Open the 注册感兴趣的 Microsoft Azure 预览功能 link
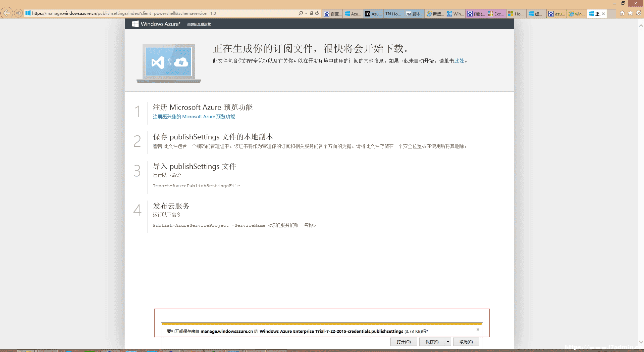The image size is (644, 352). [x=194, y=117]
